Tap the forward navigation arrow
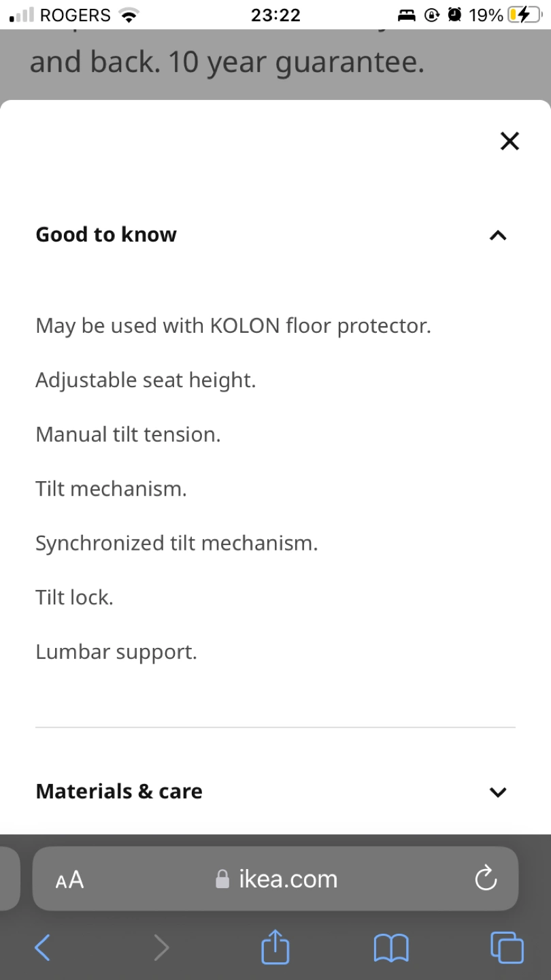The height and width of the screenshot is (980, 551). (161, 947)
